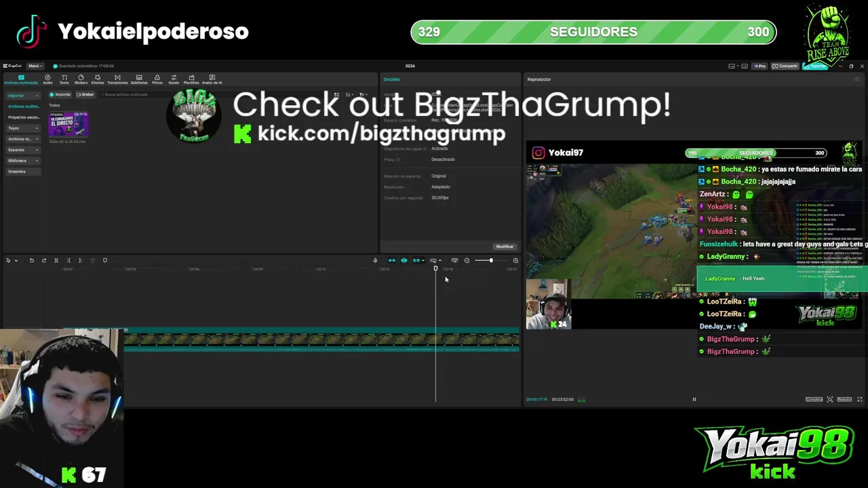Collapse the Importar sidebar section
The width and height of the screenshot is (868, 488).
click(x=23, y=96)
